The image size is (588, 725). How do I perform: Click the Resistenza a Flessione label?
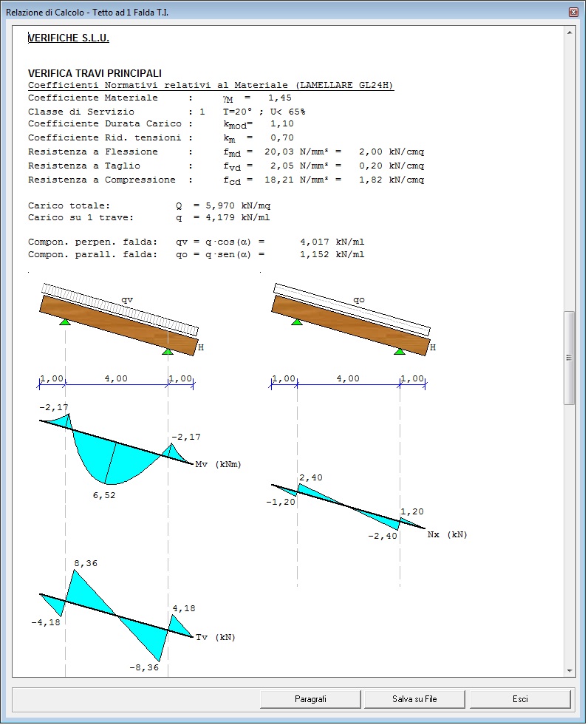(x=93, y=152)
